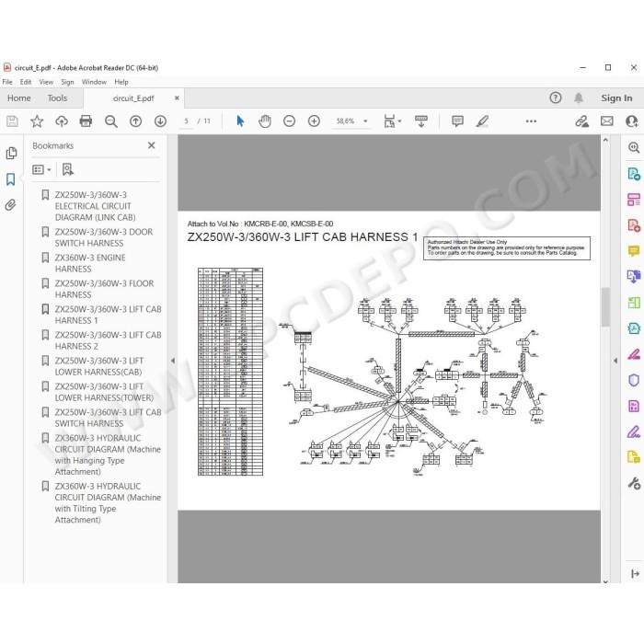Click the scrolling mode keyboard icon
Viewport: 644px width, 644px height.
421,121
